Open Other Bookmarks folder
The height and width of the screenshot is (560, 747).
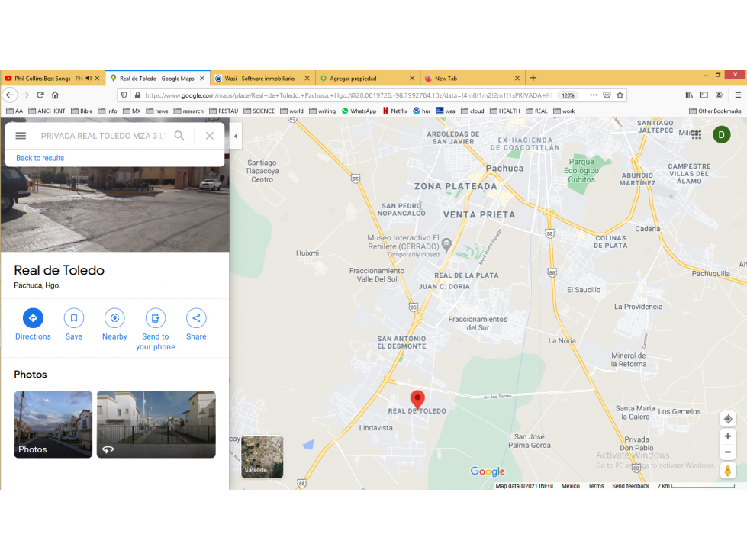715,111
